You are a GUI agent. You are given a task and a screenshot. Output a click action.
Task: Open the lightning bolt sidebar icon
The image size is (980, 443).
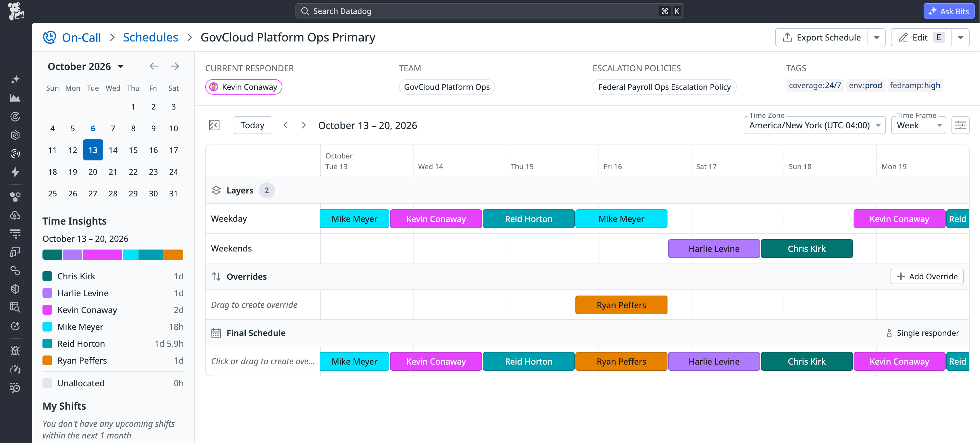tap(15, 172)
